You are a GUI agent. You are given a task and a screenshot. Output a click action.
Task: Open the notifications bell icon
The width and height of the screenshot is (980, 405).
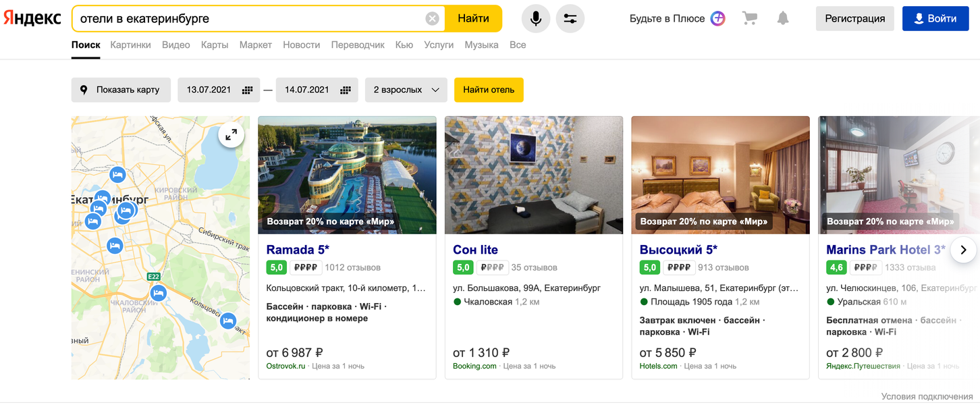click(783, 19)
